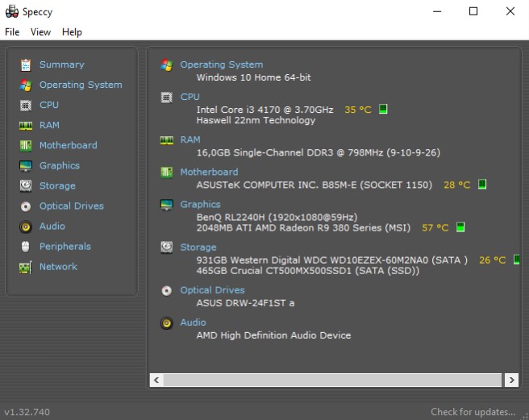Switch to Network in the sidebar
Viewport: 529px width, 420px height.
coord(58,267)
